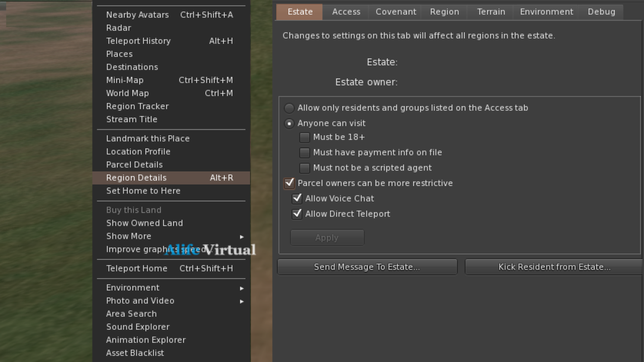Open the Environment submenu arrow in World menu
Viewport: 644px width, 362px height.
pos(242,288)
